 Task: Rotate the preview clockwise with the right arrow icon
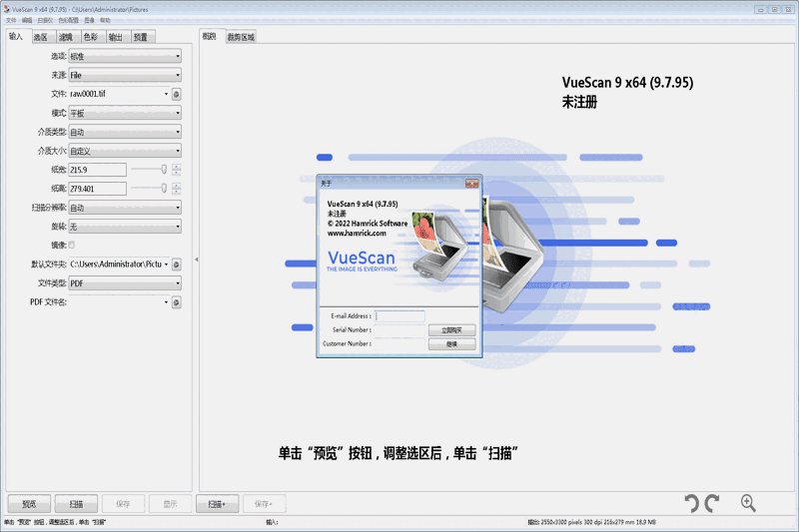tap(712, 503)
